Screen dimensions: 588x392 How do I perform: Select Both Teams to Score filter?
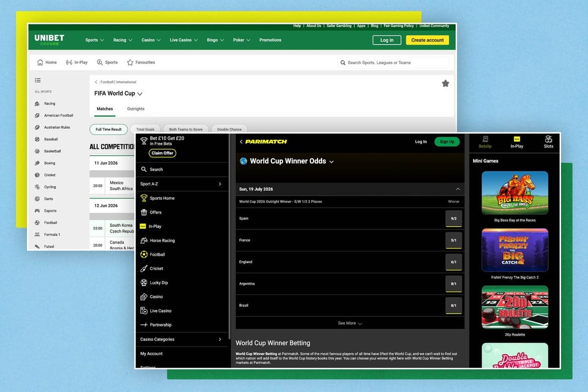[x=186, y=129]
